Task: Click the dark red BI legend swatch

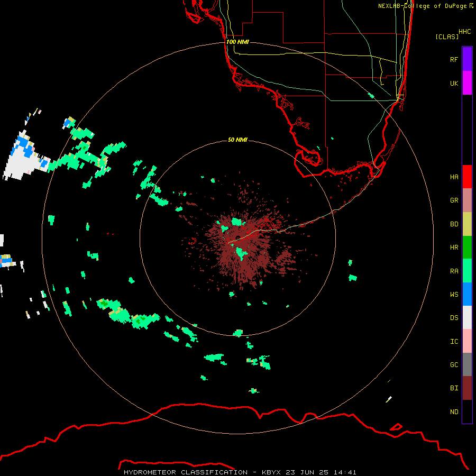Action: click(x=467, y=388)
